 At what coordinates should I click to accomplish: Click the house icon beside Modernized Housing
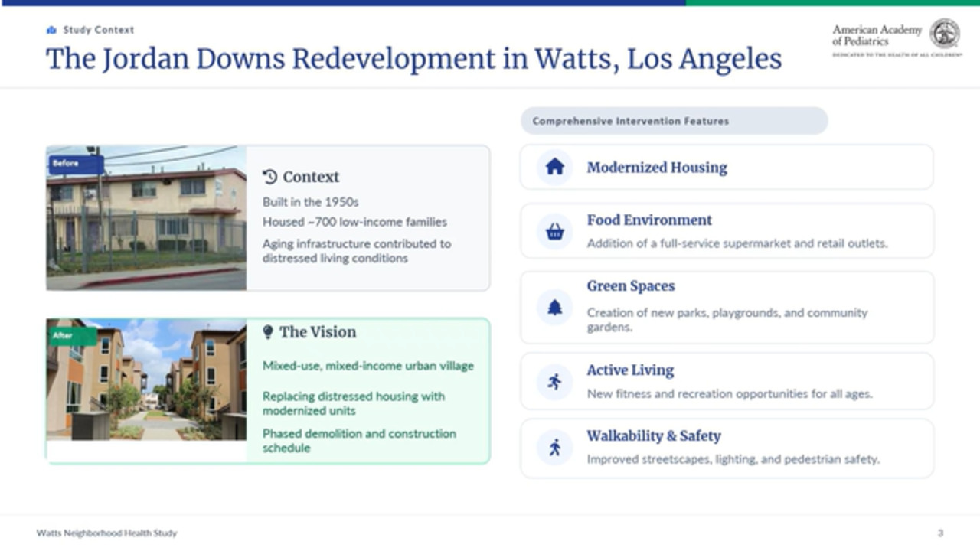coord(554,167)
